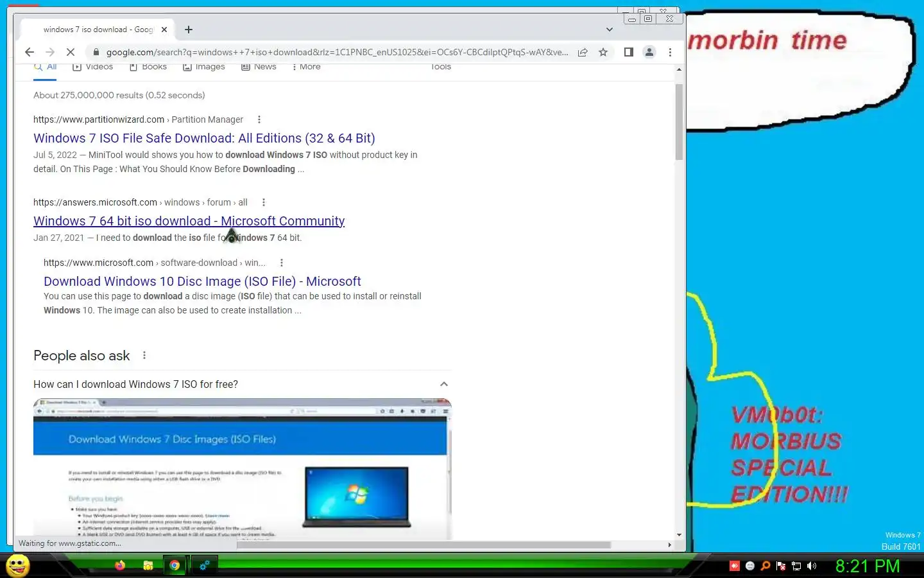Image resolution: width=924 pixels, height=578 pixels.
Task: Switch to the News search tab
Action: [x=259, y=67]
